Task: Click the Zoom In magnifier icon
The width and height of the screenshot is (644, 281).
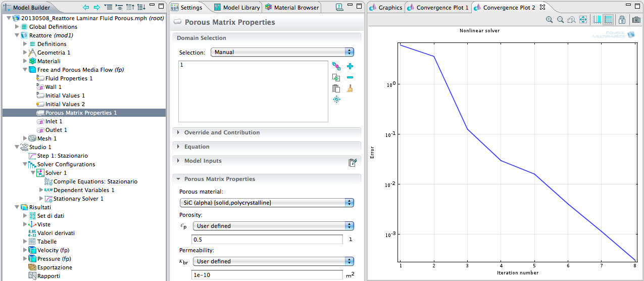Action: point(549,20)
